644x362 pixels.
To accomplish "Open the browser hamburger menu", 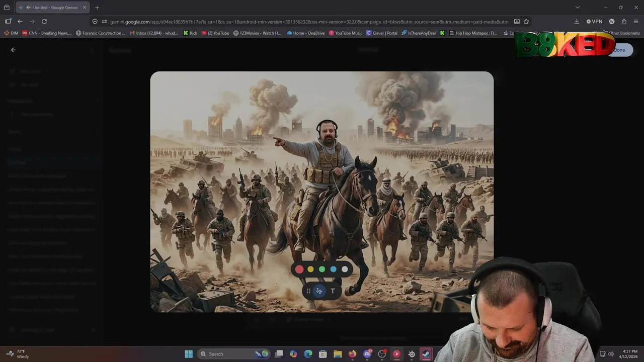I will pos(636,22).
